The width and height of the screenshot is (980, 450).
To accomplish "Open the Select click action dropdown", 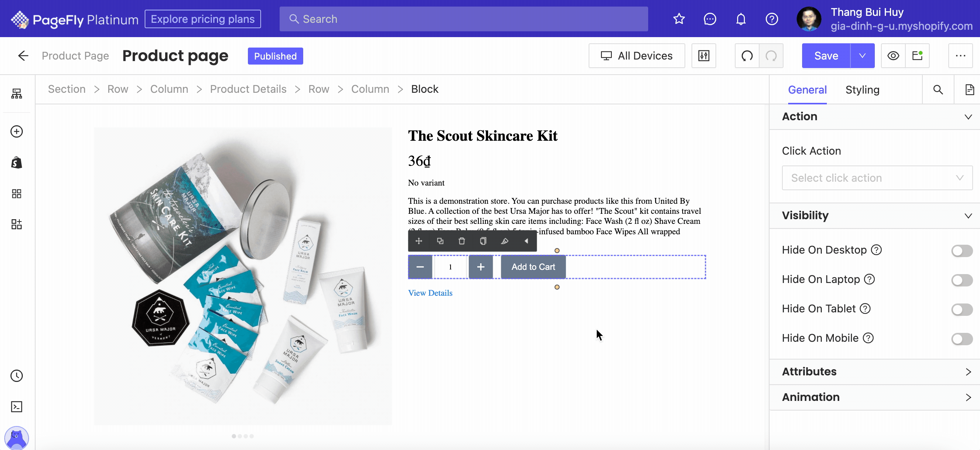I will [877, 178].
